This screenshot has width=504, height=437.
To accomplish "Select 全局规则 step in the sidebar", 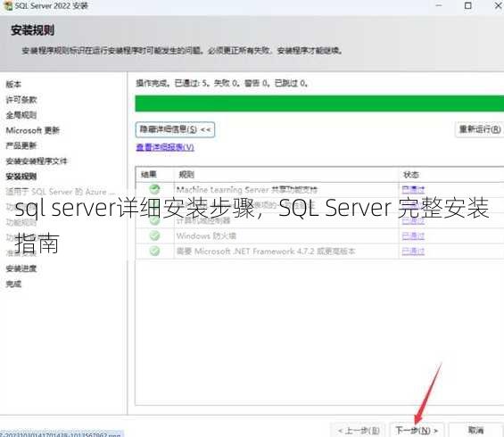I will pyautogui.click(x=21, y=115).
